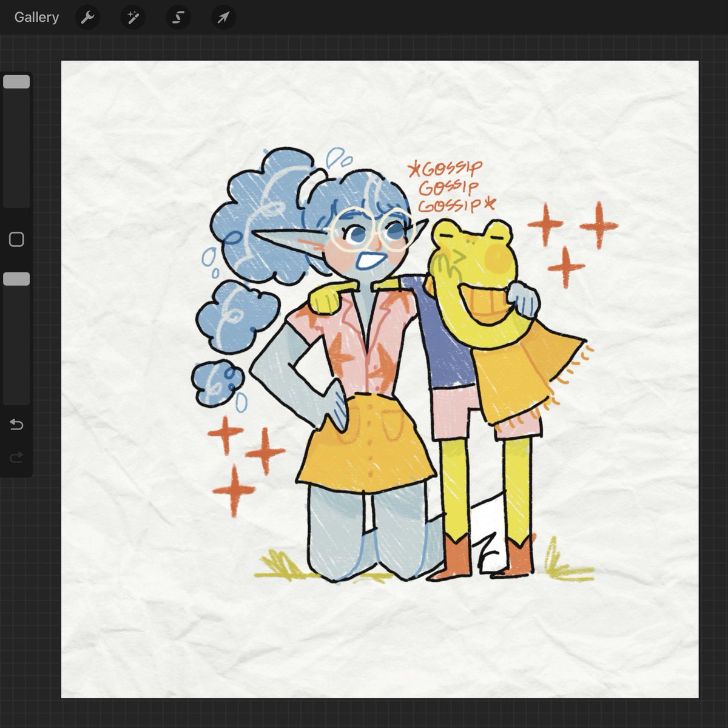Return to the Gallery
The width and height of the screenshot is (728, 728).
pyautogui.click(x=36, y=17)
